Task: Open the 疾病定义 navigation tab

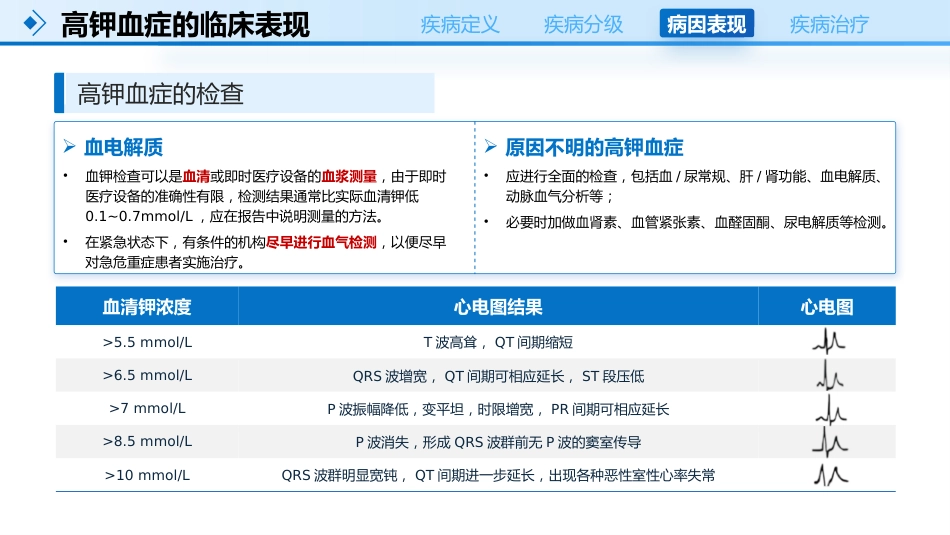Action: click(460, 24)
